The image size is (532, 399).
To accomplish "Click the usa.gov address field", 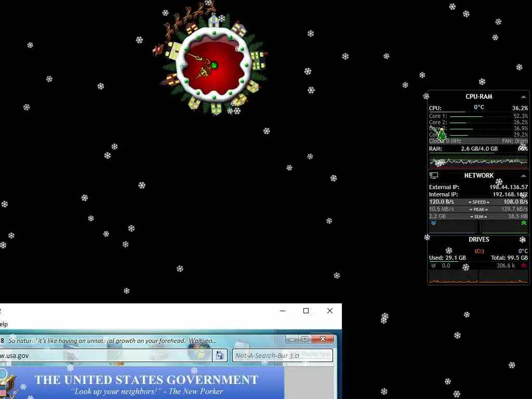I will 105,355.
